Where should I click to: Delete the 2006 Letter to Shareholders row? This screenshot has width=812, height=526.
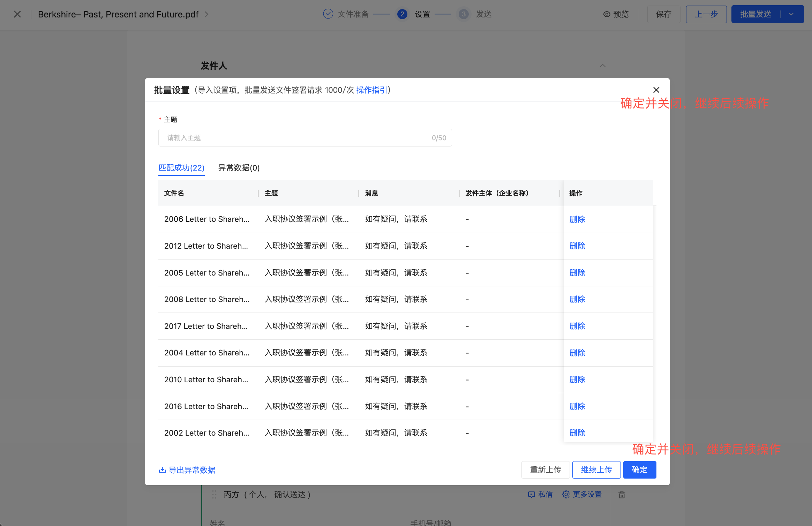coord(577,219)
